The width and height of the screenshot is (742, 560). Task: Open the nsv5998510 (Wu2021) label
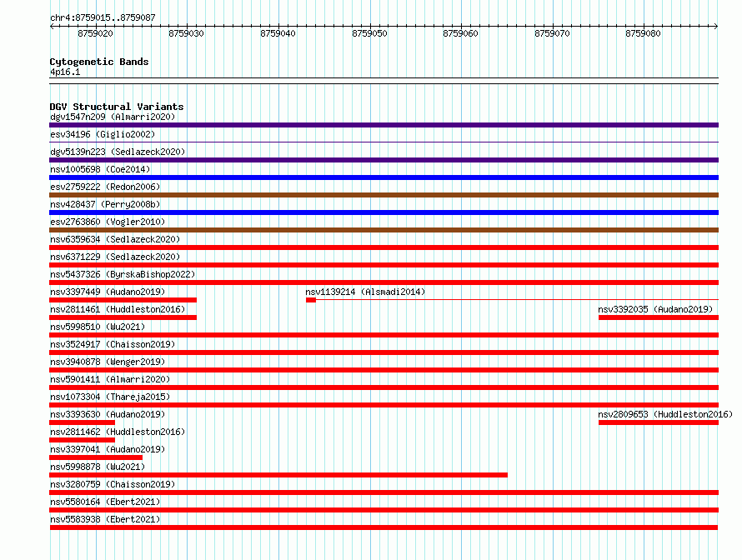pyautogui.click(x=98, y=327)
